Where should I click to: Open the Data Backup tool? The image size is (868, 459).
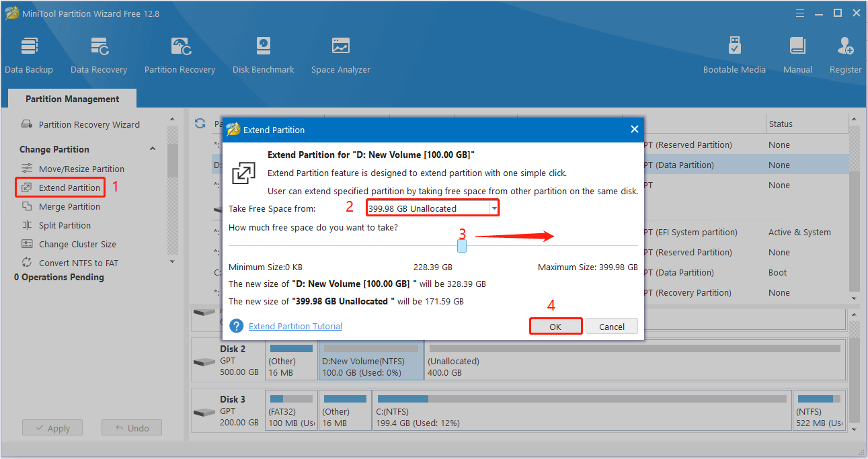click(29, 55)
